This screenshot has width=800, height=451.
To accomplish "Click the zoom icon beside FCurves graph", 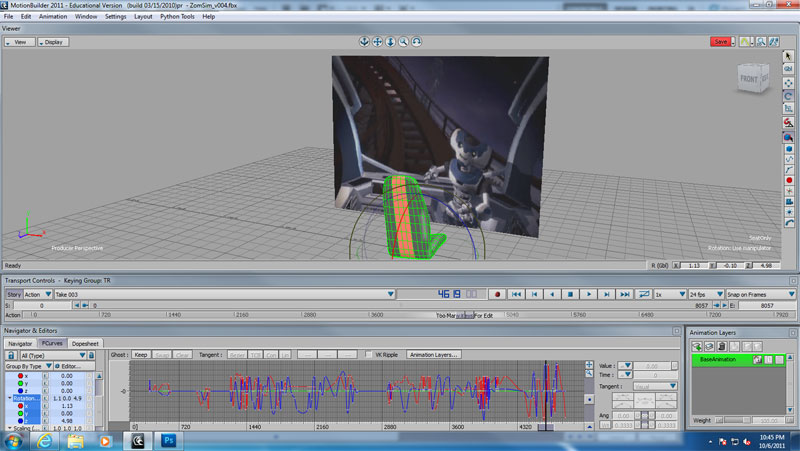I will coord(589,373).
